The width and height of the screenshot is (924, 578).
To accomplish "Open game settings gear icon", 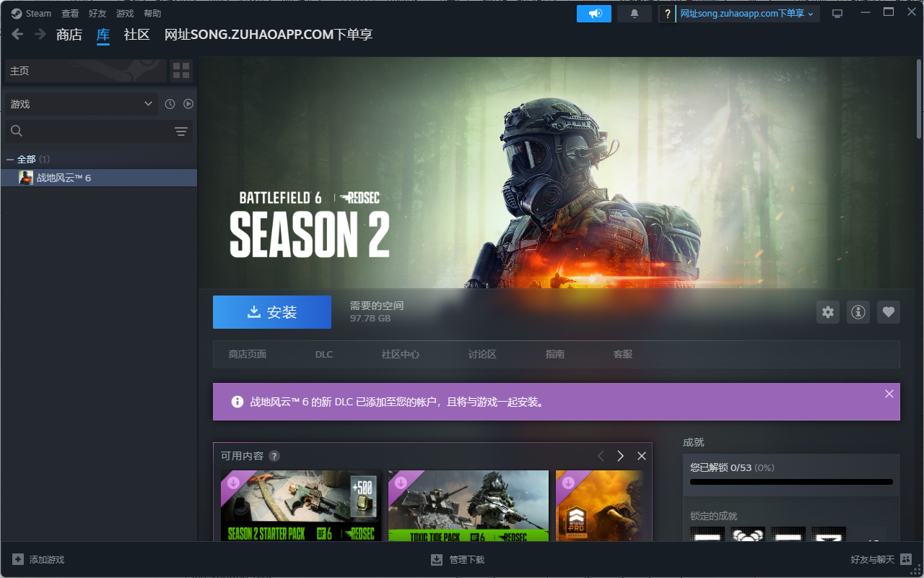I will [x=828, y=312].
